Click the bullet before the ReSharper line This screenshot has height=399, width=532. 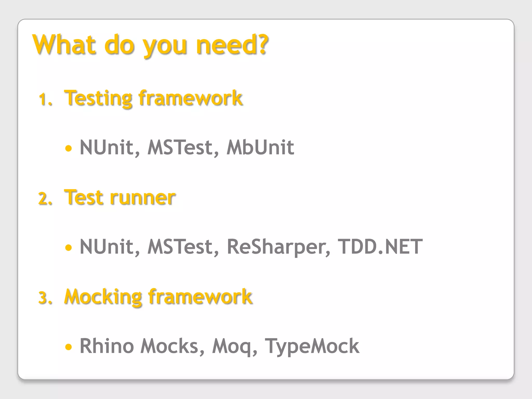coord(68,248)
